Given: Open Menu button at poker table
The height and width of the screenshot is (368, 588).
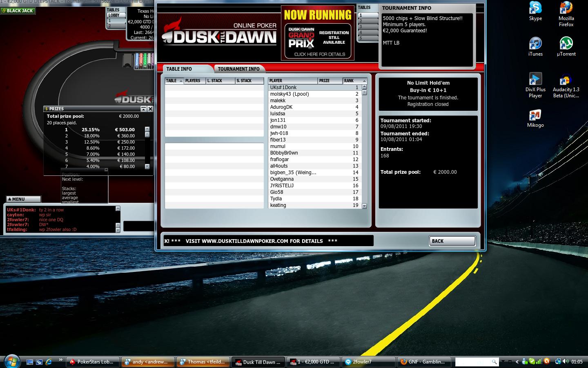Looking at the screenshot, I should point(23,199).
